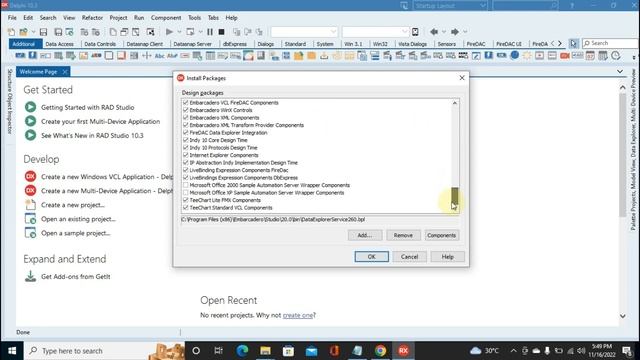Open Microsoft Edge from the taskbar
Viewport: 640px width, 360px height.
click(242, 351)
